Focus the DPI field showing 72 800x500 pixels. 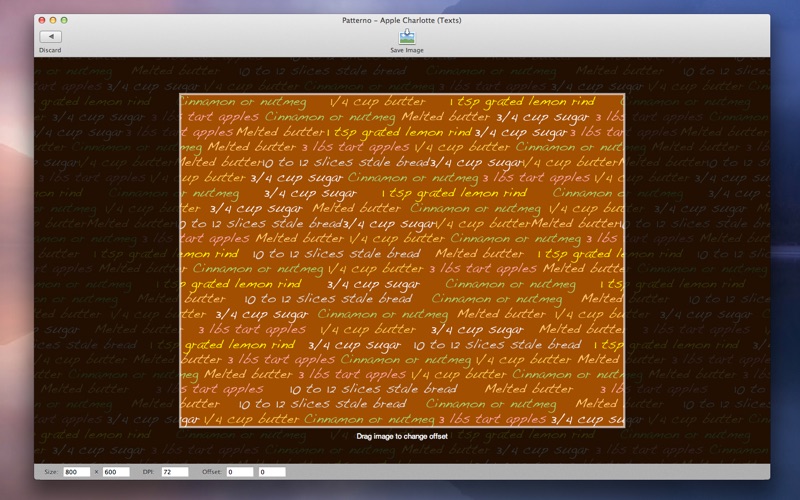point(175,472)
